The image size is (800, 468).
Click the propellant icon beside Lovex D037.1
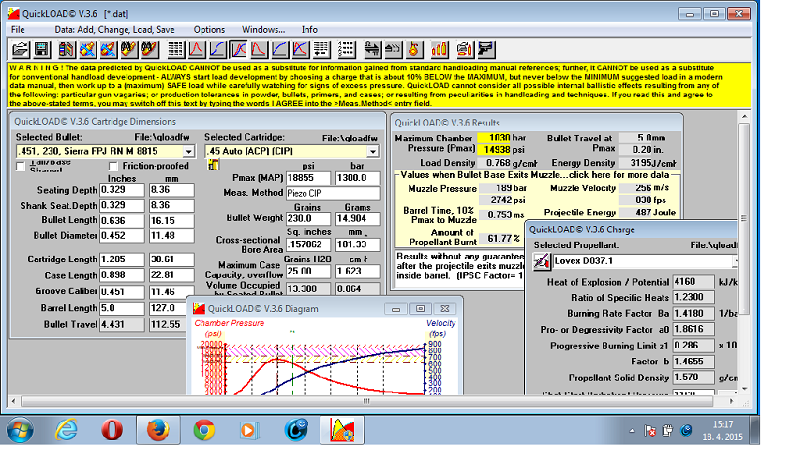(542, 261)
